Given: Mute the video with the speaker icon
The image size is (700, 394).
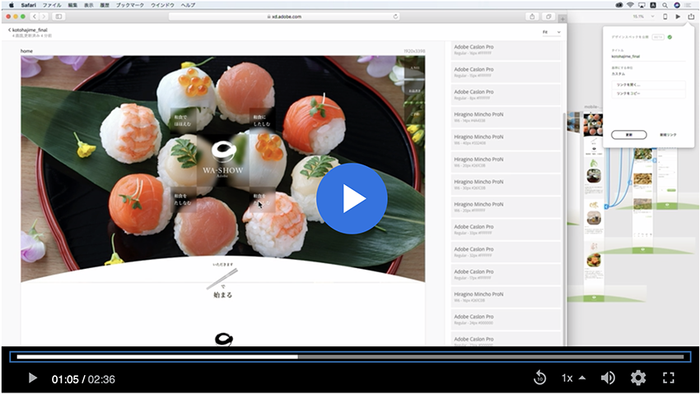Looking at the screenshot, I should (x=608, y=378).
